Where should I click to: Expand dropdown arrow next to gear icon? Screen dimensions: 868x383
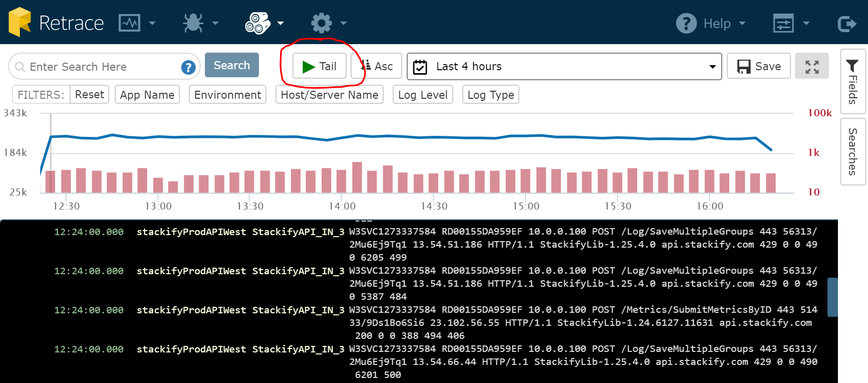coord(344,23)
